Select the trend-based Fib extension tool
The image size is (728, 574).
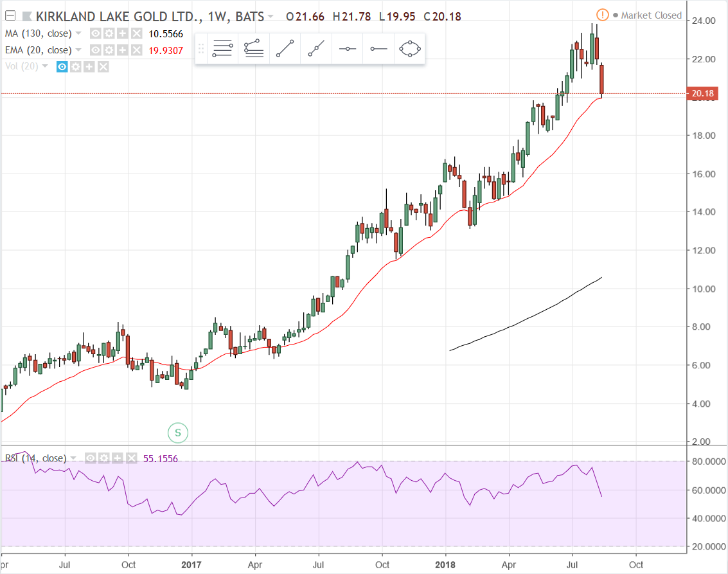pos(254,49)
